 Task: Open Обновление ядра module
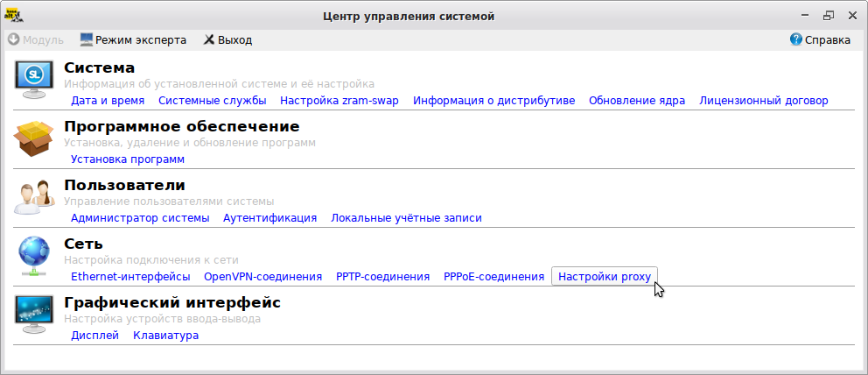click(636, 100)
